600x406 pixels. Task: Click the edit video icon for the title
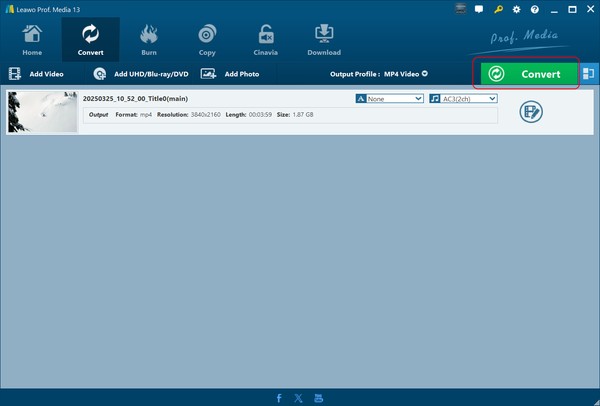pyautogui.click(x=531, y=112)
